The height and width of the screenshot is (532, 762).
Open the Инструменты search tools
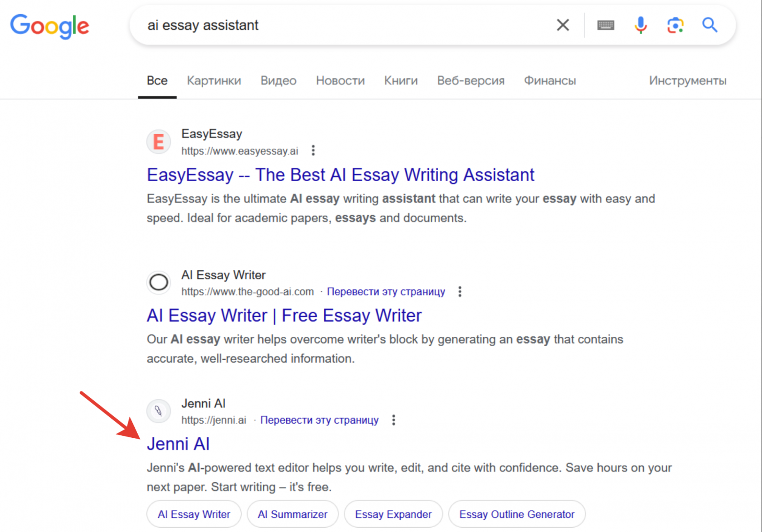(687, 81)
